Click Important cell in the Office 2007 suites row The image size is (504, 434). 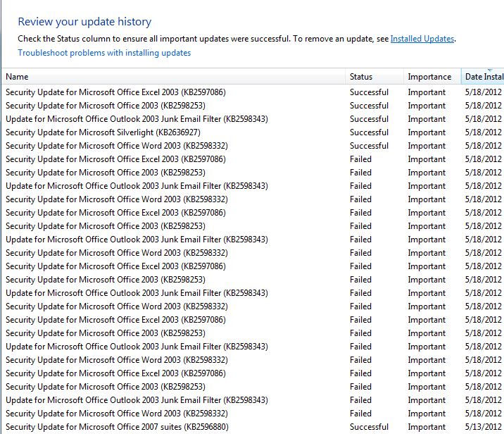click(427, 427)
